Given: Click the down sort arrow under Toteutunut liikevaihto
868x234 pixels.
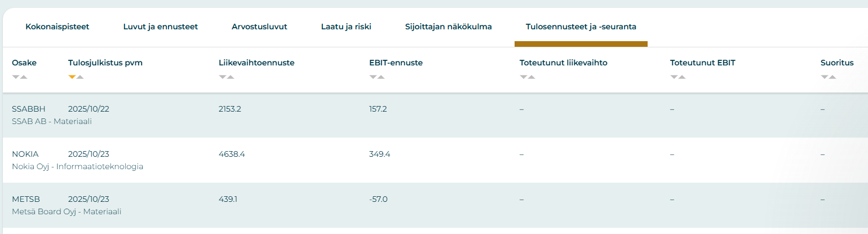Looking at the screenshot, I should click(x=524, y=77).
